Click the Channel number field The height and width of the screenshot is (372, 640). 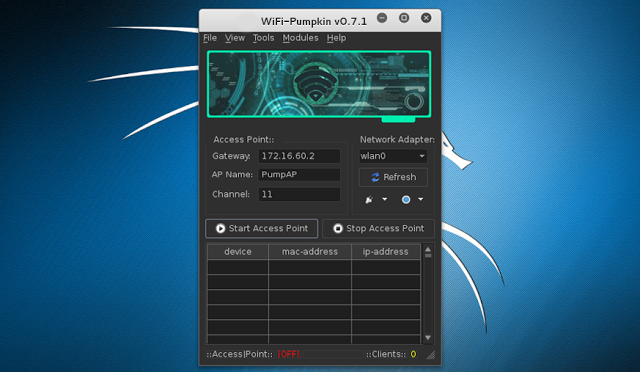tap(299, 194)
